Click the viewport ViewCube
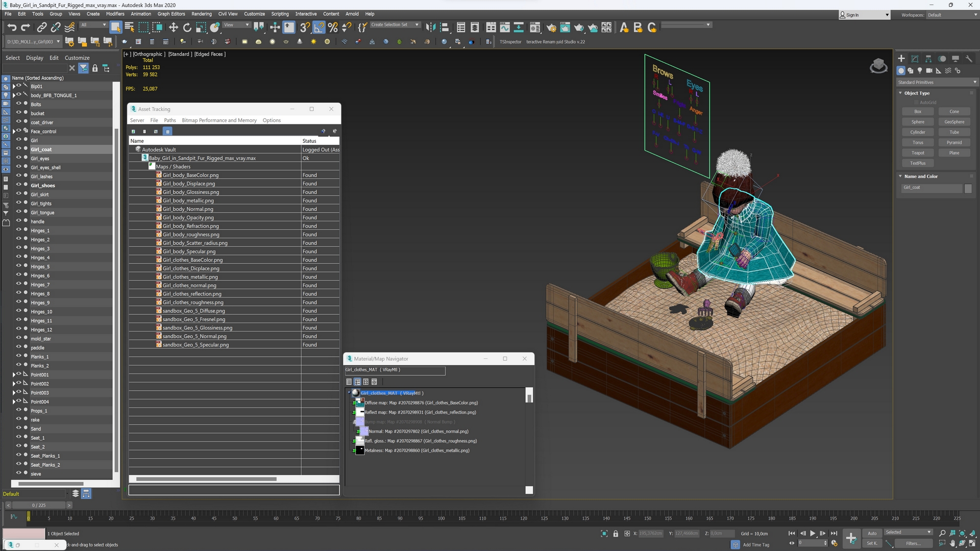The height and width of the screenshot is (551, 980). (x=878, y=66)
